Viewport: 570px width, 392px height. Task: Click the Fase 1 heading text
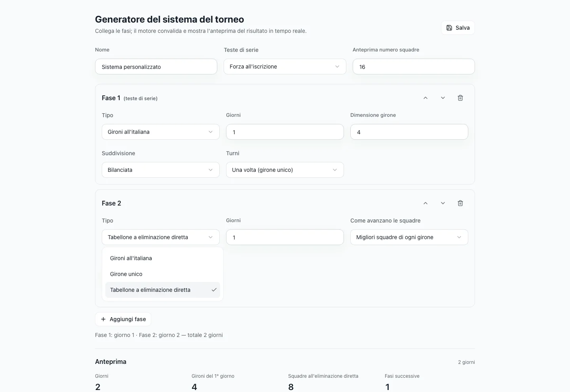[x=111, y=98]
